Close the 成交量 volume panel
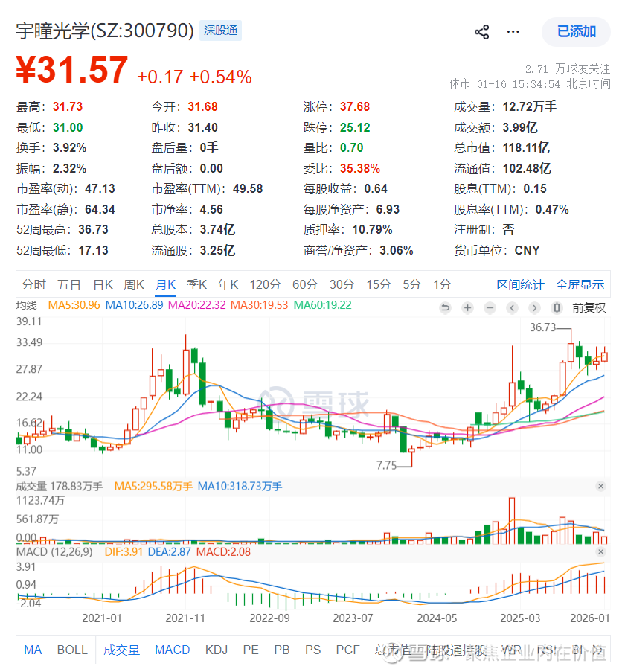 [x=600, y=486]
